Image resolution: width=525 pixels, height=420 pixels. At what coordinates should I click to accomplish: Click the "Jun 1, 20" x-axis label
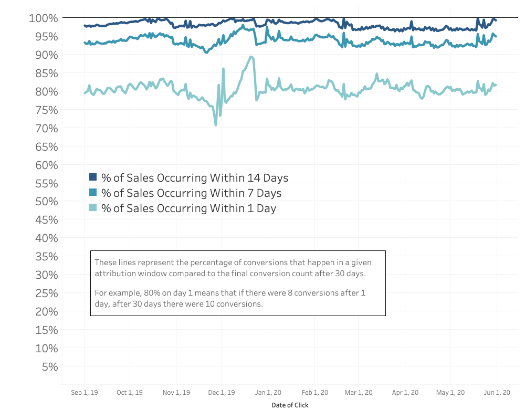click(x=496, y=392)
